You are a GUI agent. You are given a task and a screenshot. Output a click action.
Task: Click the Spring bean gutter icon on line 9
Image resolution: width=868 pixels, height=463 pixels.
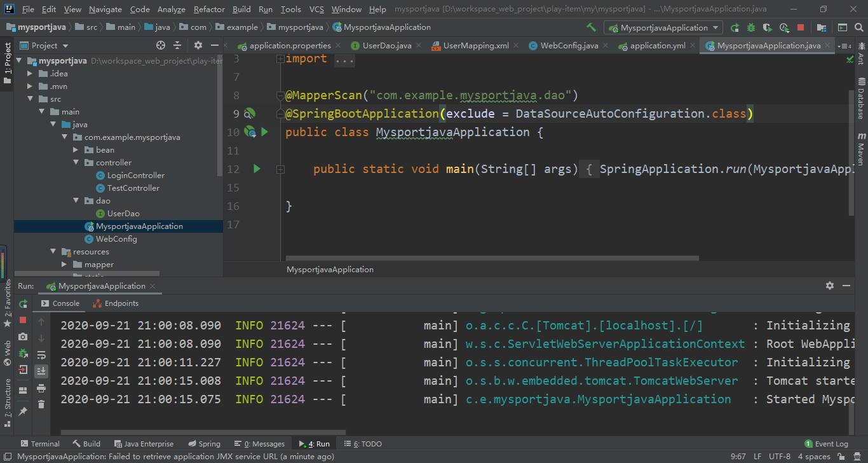250,114
